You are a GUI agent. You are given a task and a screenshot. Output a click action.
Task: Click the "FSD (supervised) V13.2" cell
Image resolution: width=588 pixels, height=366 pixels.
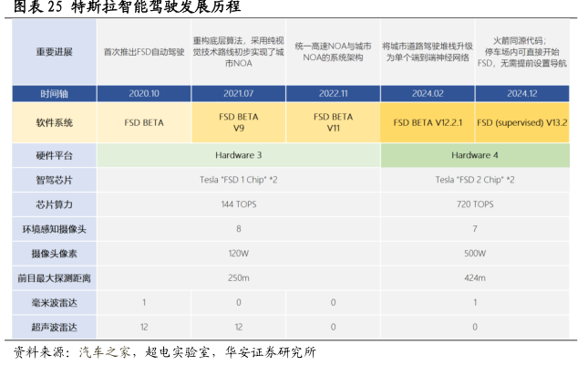(522, 122)
